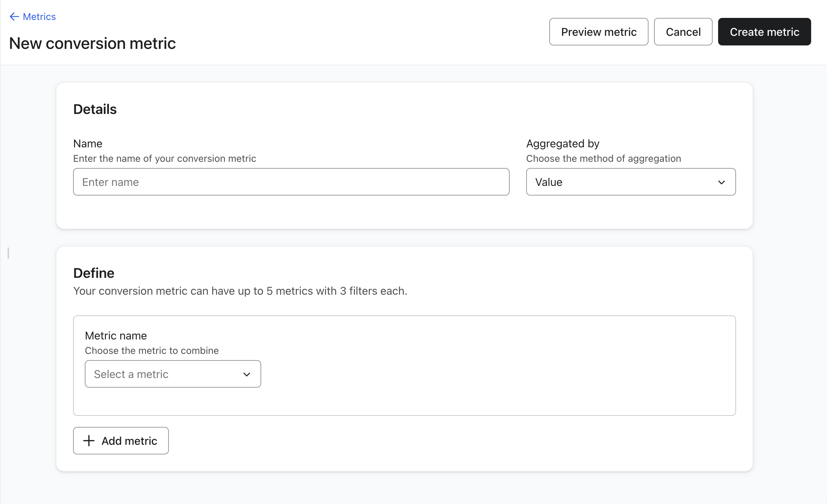Click the Define section heading
The width and height of the screenshot is (827, 504).
[94, 273]
